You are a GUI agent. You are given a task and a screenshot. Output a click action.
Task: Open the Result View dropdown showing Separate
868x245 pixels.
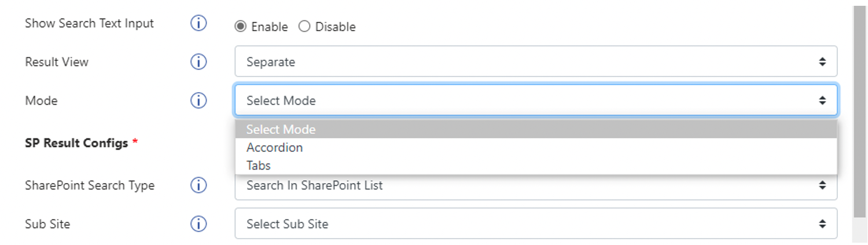tap(536, 61)
